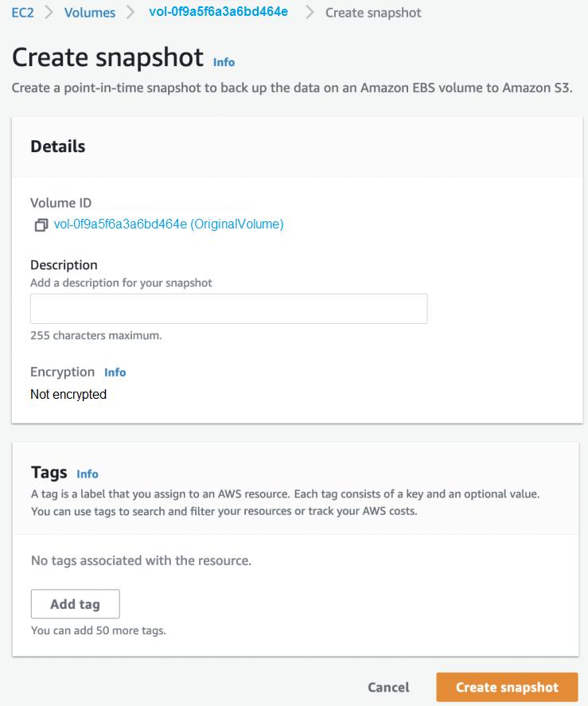Copy the Volume ID using the copy icon
Image resolution: width=588 pixels, height=706 pixels.
pyautogui.click(x=41, y=225)
